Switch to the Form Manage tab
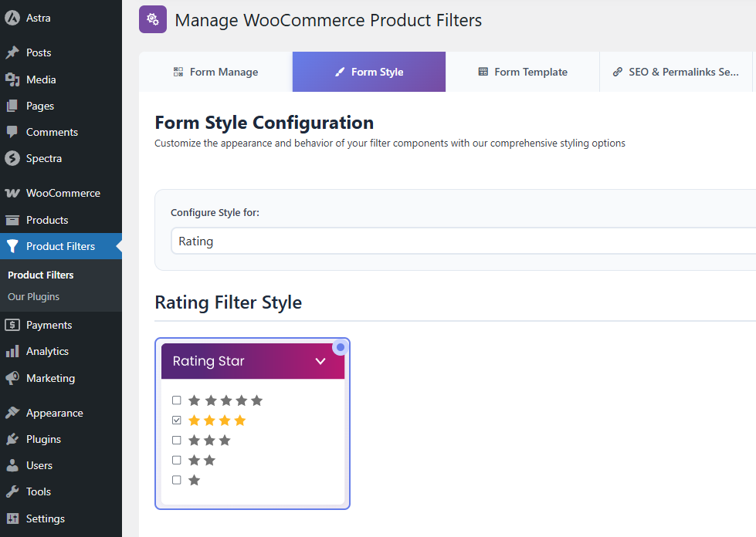Image resolution: width=756 pixels, height=537 pixels. (215, 72)
